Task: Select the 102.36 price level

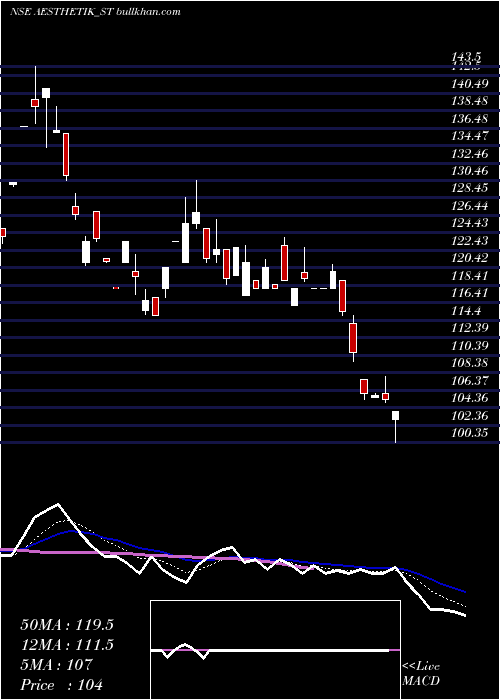Action: (470, 416)
